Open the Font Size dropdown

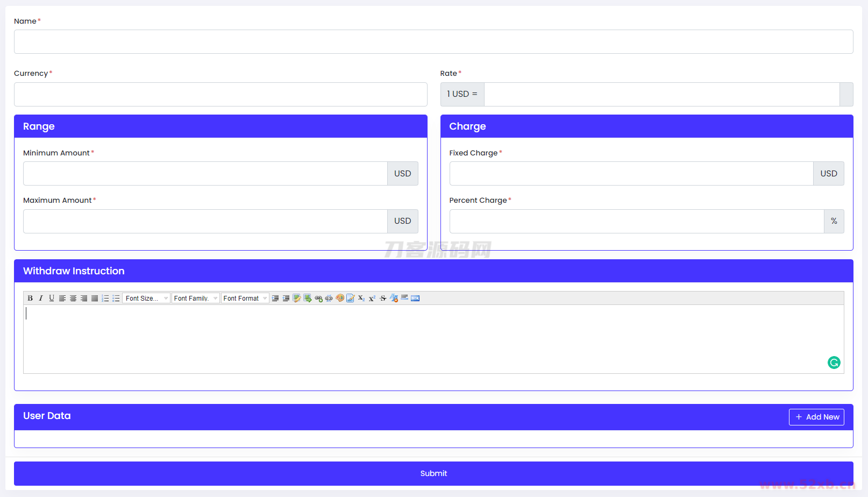[146, 299]
